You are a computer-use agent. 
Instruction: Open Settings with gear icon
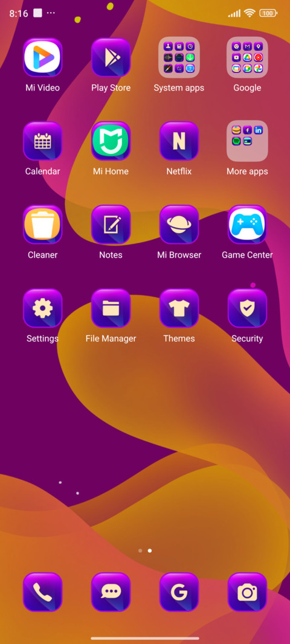point(42,308)
